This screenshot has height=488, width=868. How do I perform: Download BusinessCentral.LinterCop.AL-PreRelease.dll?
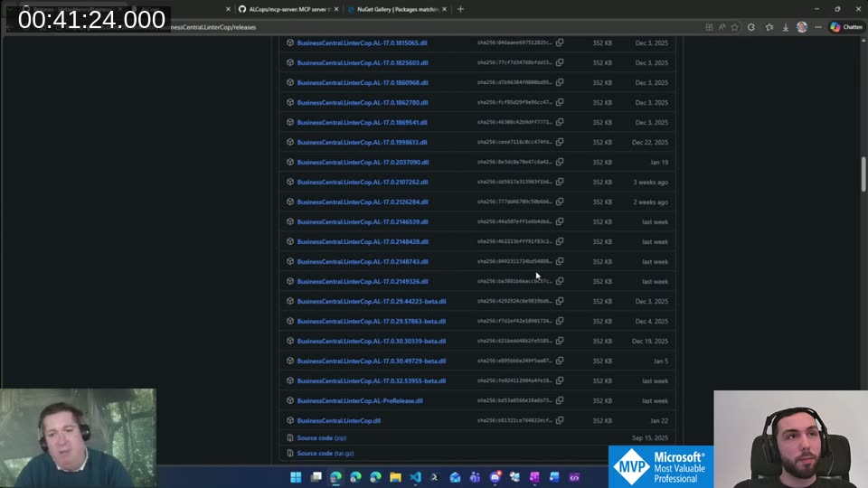[x=360, y=400]
